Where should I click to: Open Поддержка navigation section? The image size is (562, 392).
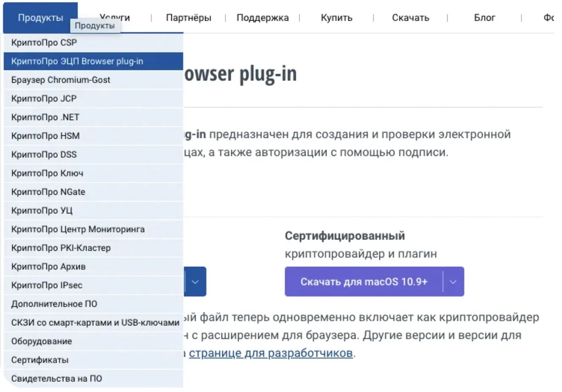262,18
